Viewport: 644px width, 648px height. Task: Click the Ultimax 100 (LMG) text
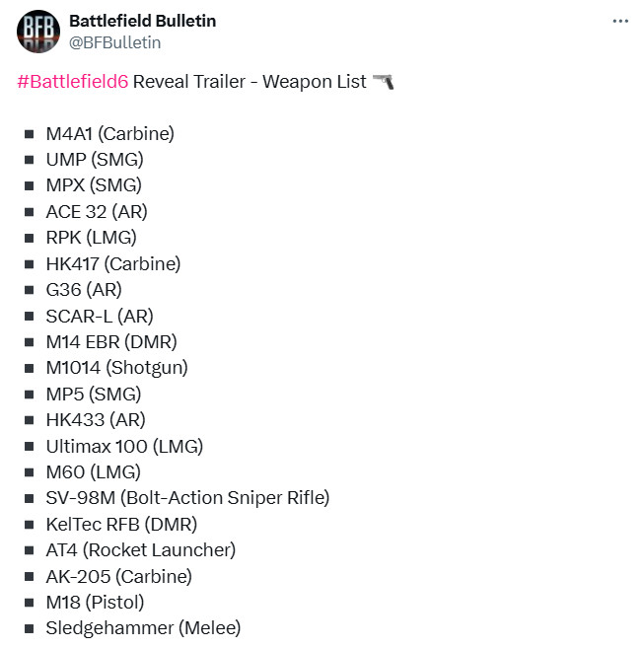[x=124, y=446]
